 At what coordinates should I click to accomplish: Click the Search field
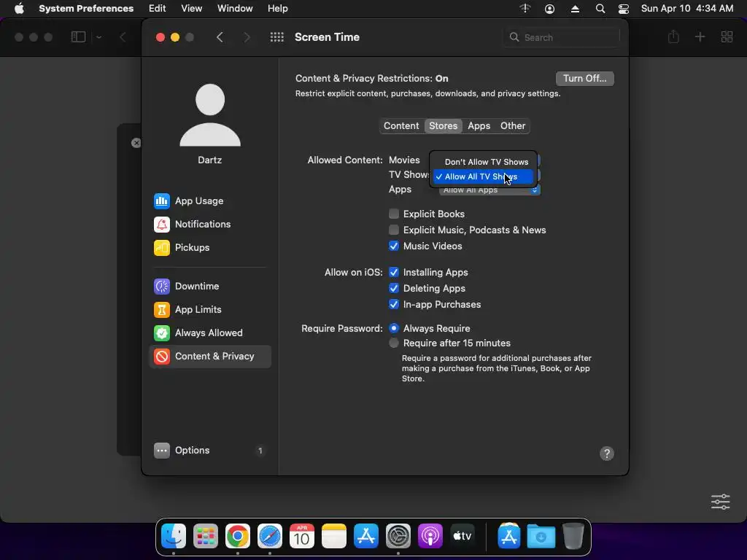pos(562,37)
